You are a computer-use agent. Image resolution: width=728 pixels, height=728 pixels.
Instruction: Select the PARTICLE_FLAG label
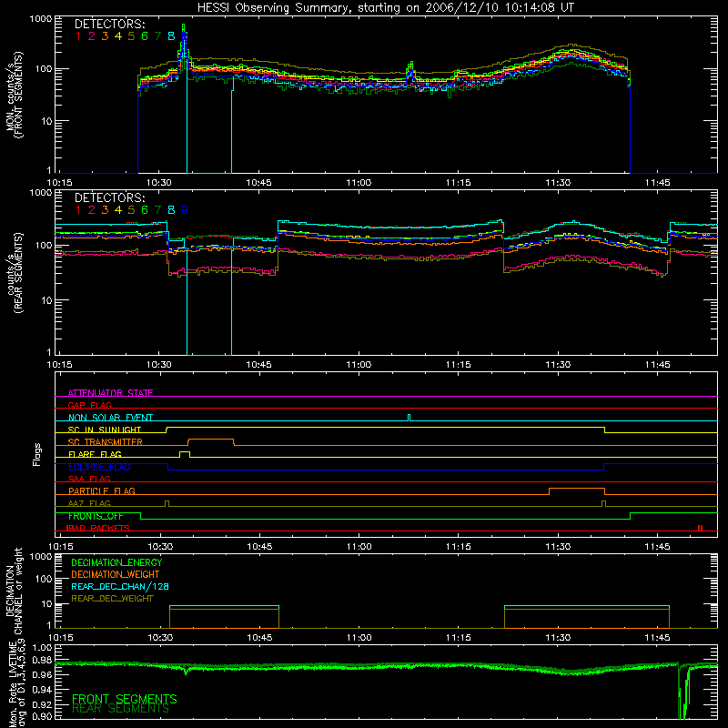click(x=102, y=490)
